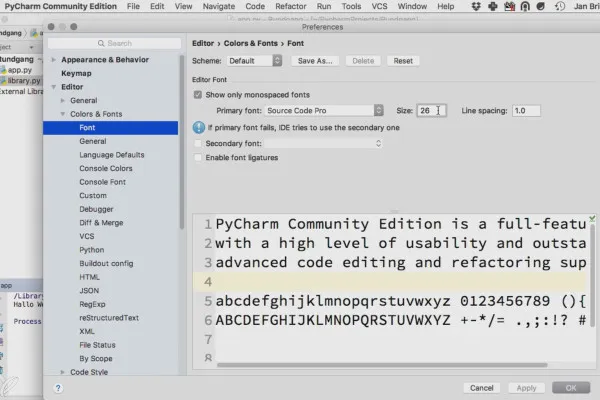Click app.py in the project window
This screenshot has height=400, width=600.
pyautogui.click(x=20, y=70)
